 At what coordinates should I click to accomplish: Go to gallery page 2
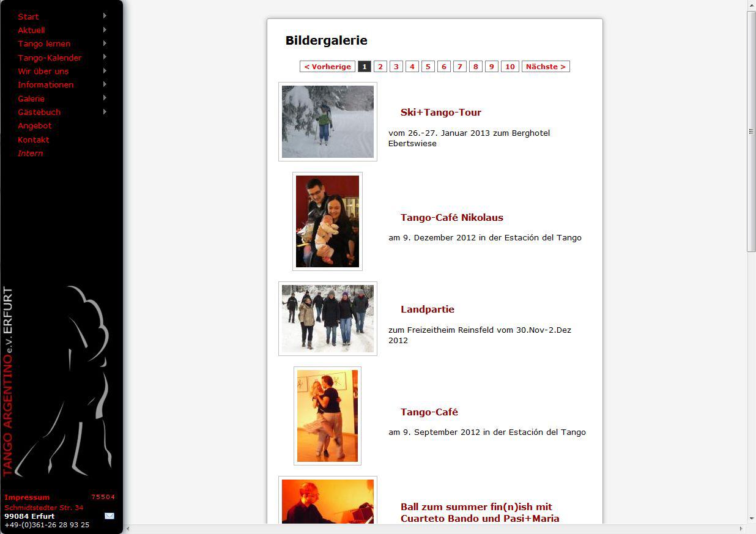click(380, 67)
